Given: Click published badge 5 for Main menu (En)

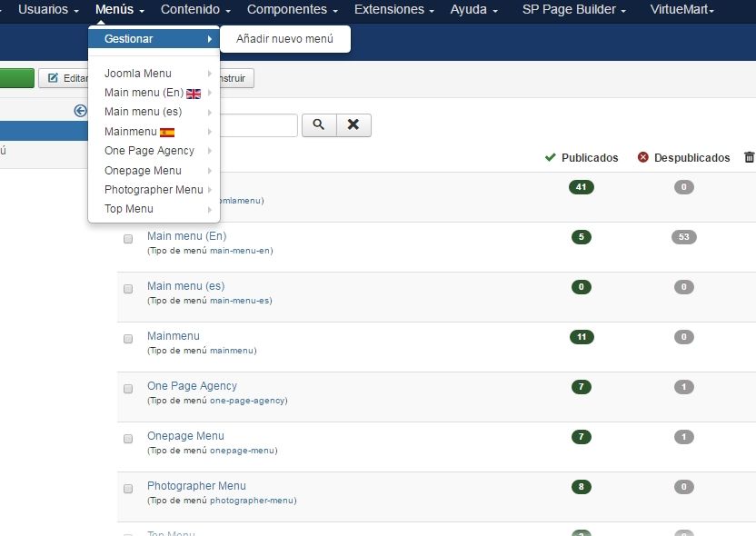Looking at the screenshot, I should tap(581, 237).
